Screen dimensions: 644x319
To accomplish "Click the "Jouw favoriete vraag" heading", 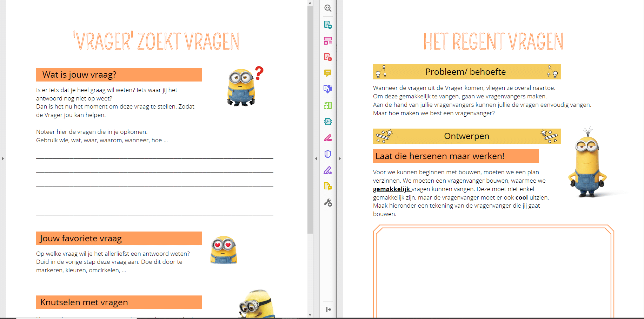I will [x=119, y=239].
